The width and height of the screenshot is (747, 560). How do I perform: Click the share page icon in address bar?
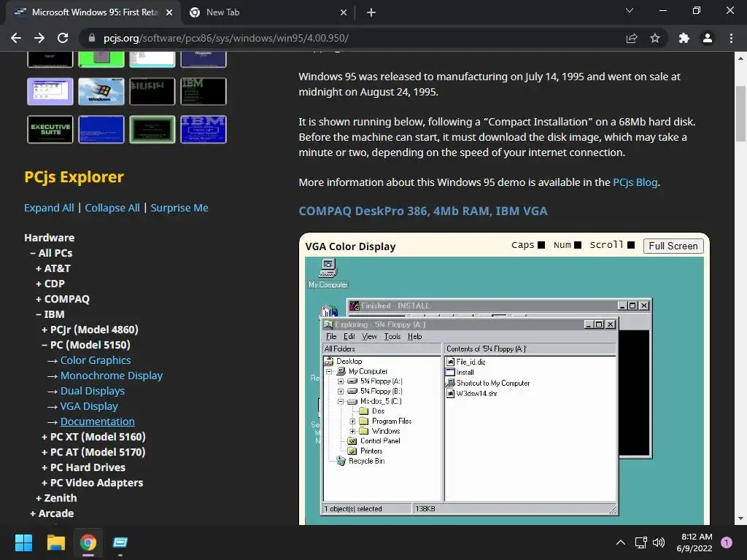632,38
